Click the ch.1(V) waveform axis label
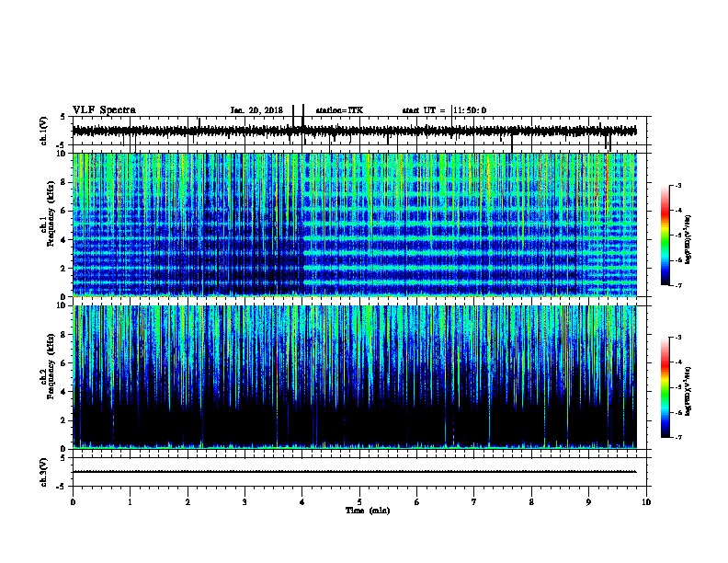Viewport: 728px width, 563px height. click(x=44, y=131)
